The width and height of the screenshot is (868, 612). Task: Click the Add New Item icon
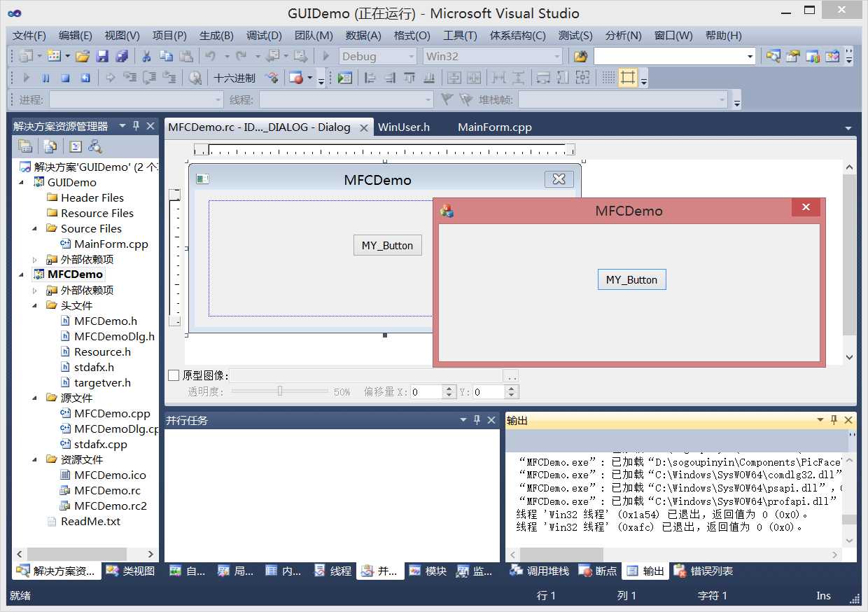pyautogui.click(x=54, y=57)
